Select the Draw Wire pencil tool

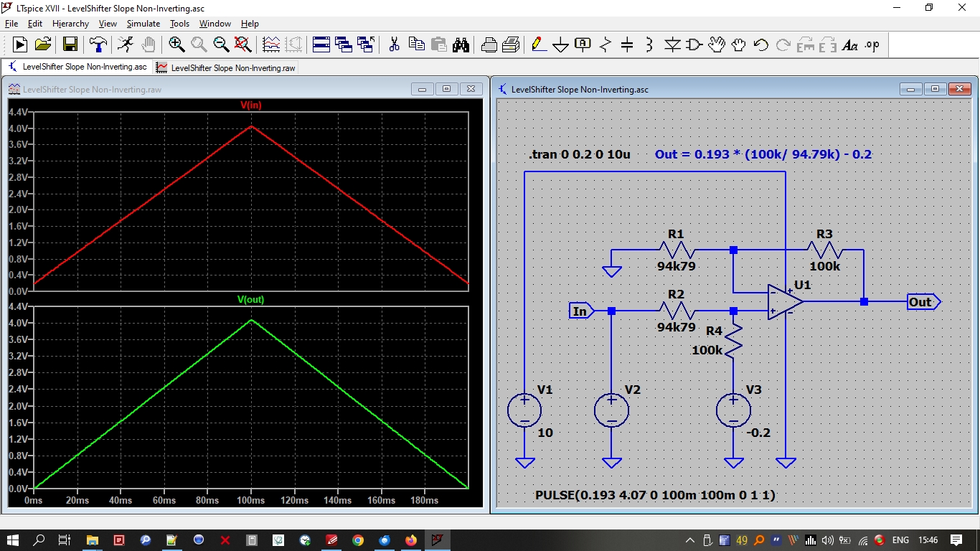point(539,45)
